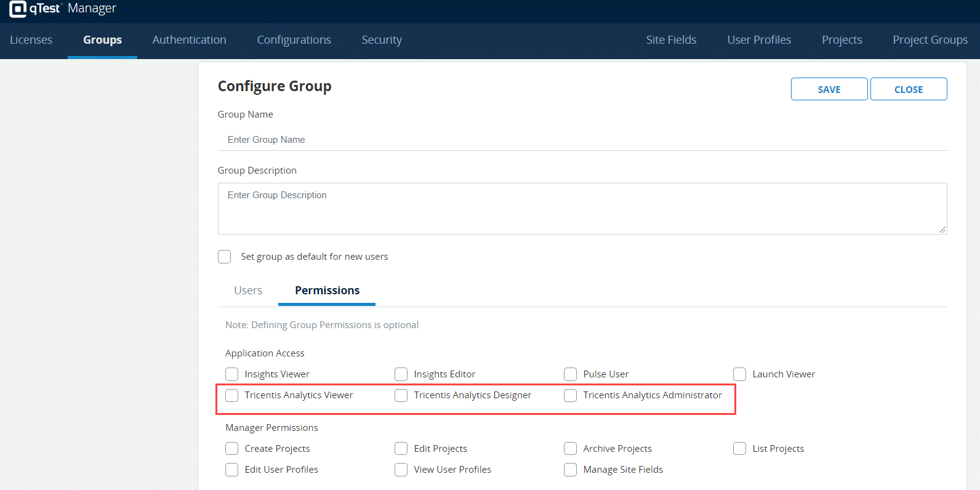The image size is (980, 490).
Task: Open the Configurations menu tab
Action: click(294, 40)
